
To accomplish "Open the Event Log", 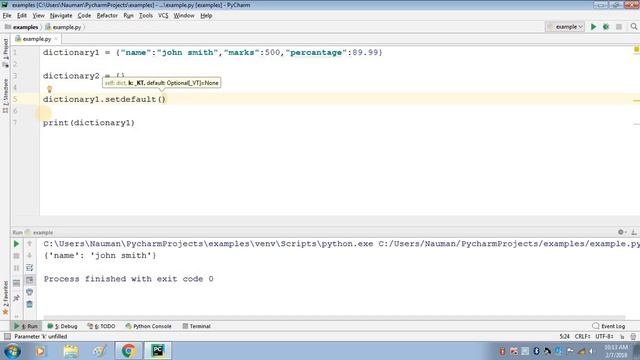I will click(609, 326).
